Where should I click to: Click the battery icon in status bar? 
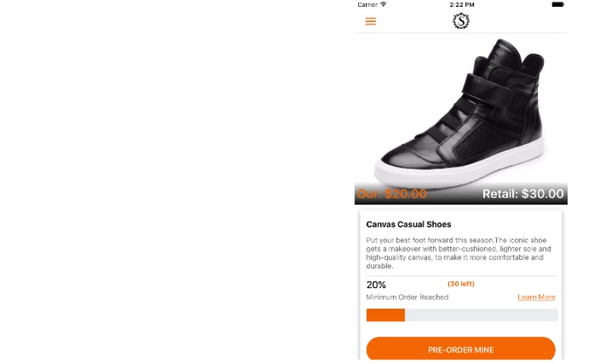point(558,5)
